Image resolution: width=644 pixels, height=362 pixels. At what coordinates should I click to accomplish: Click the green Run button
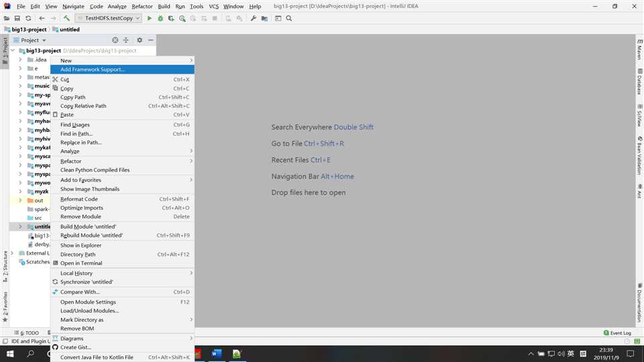pos(150,18)
